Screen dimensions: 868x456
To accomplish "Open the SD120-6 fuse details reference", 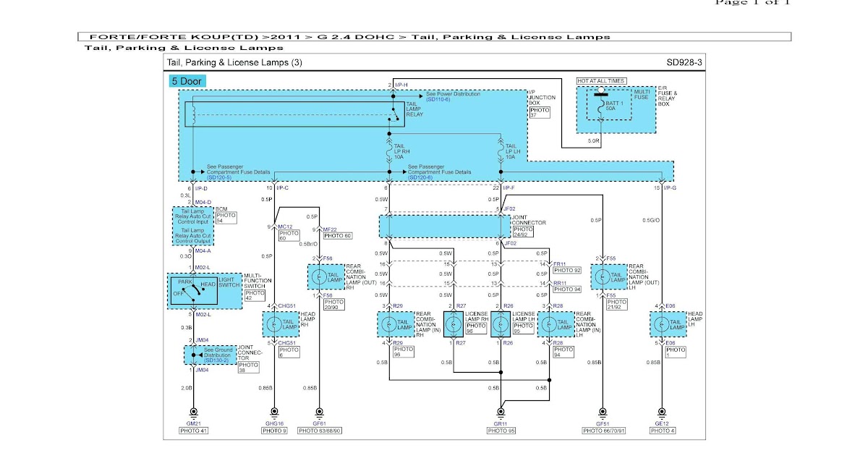I will tap(420, 177).
